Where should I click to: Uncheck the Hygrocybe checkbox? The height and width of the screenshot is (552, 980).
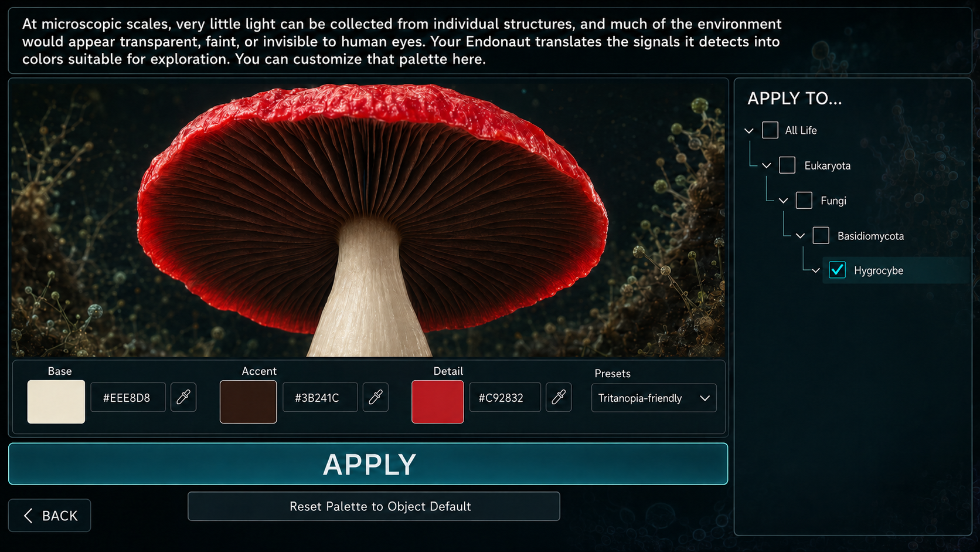pos(838,270)
